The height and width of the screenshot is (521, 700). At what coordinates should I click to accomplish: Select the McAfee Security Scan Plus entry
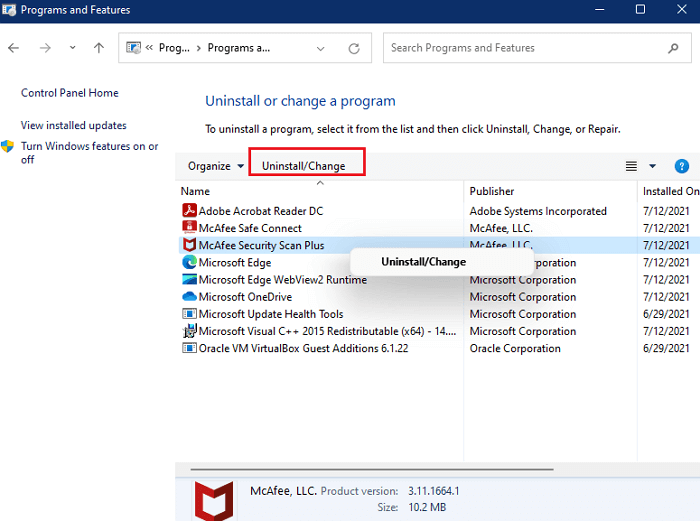coord(261,245)
